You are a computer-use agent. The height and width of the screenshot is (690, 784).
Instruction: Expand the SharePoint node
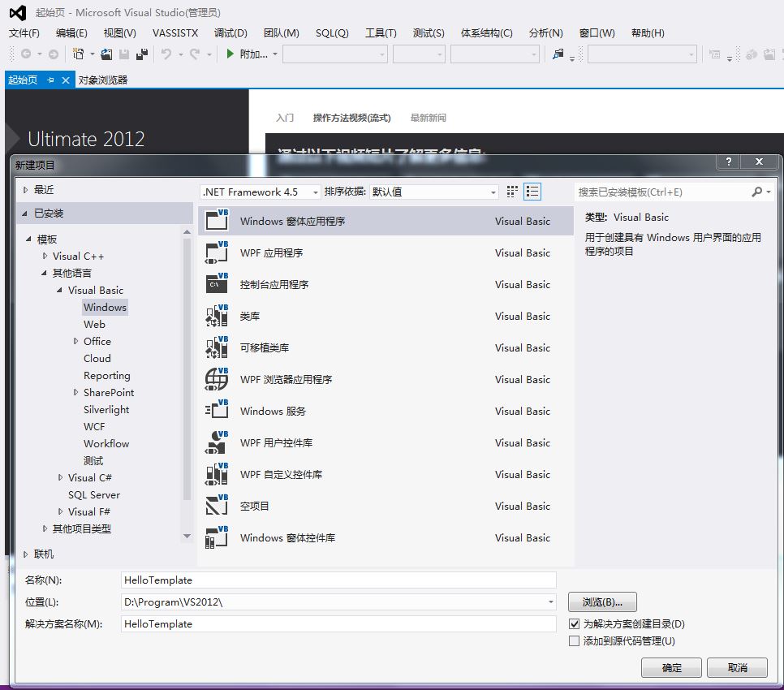(76, 393)
